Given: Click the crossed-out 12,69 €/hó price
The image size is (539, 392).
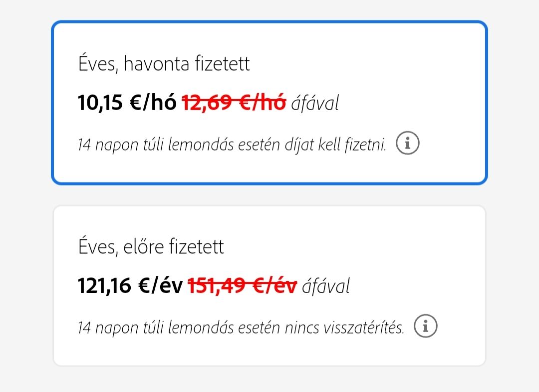Looking at the screenshot, I should pos(234,103).
